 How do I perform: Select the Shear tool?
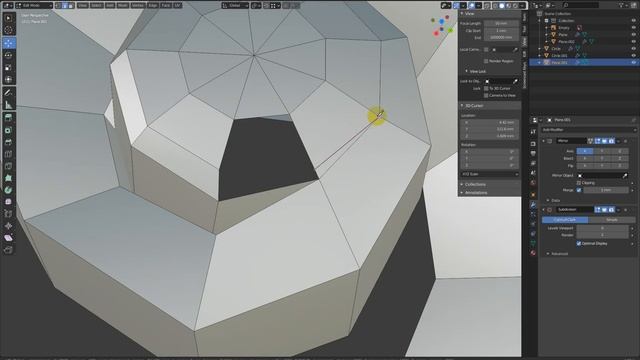pyautogui.click(x=9, y=238)
